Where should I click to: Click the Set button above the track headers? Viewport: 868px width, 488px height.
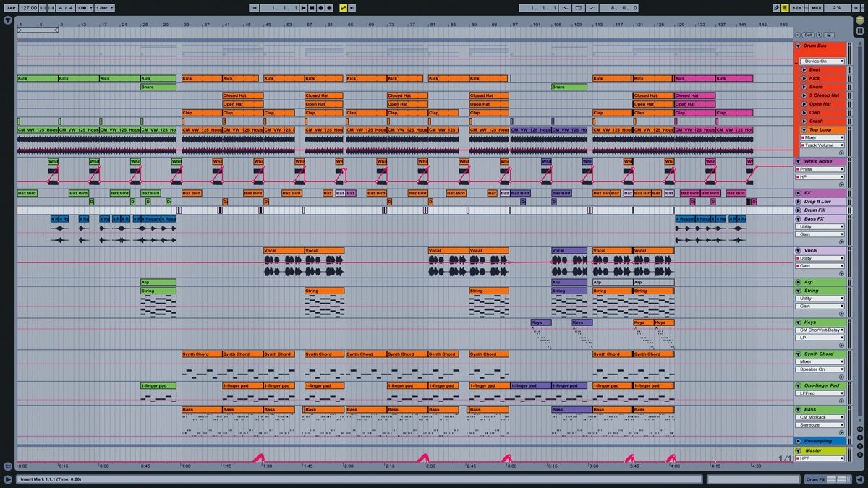click(x=808, y=35)
